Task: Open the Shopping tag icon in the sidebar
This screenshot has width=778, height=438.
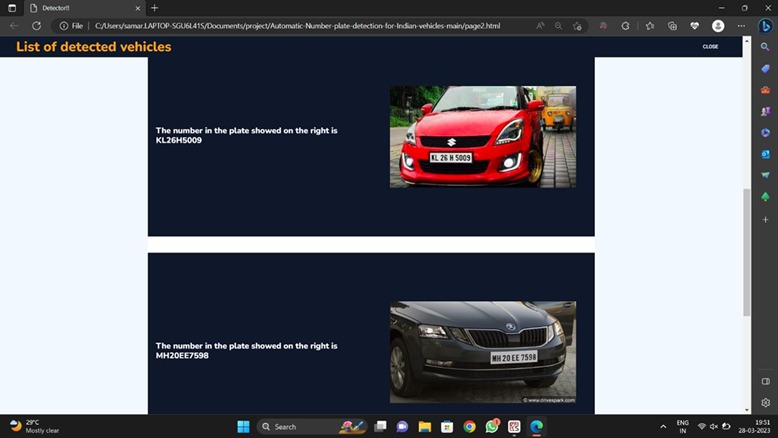Action: (765, 68)
